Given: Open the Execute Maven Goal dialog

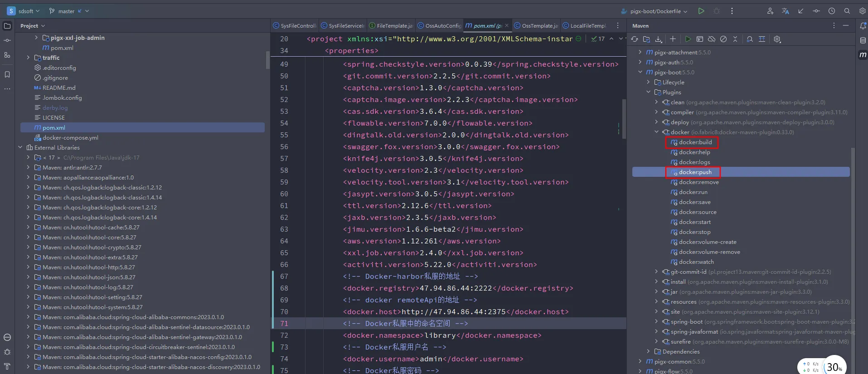Looking at the screenshot, I should pos(700,39).
